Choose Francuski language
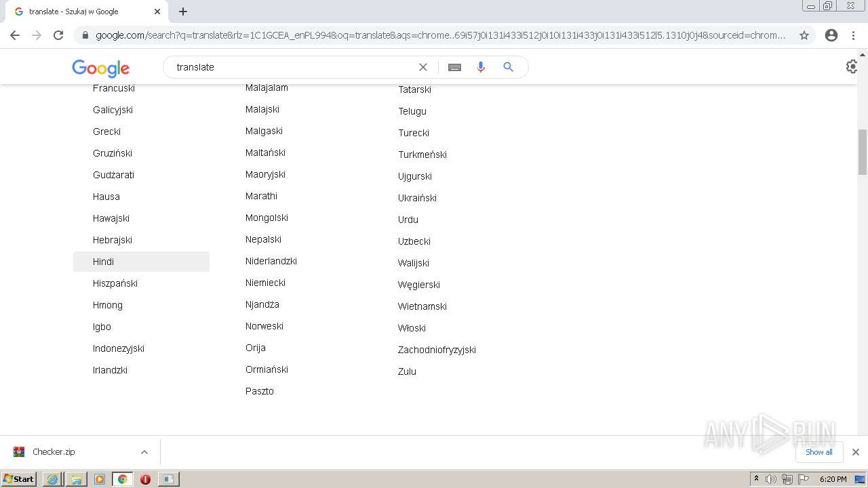Viewport: 868px width, 488px height. point(114,88)
